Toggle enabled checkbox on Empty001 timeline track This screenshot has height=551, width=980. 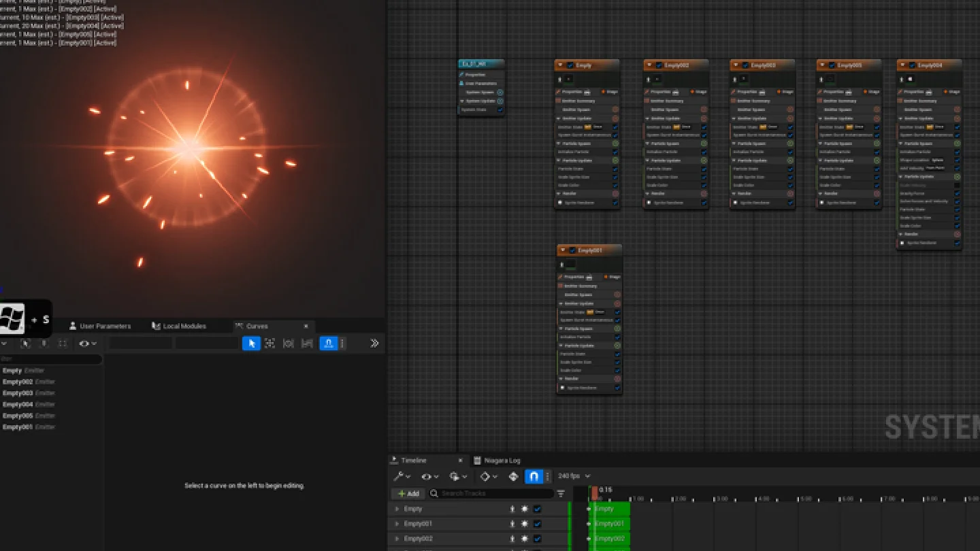tap(537, 524)
